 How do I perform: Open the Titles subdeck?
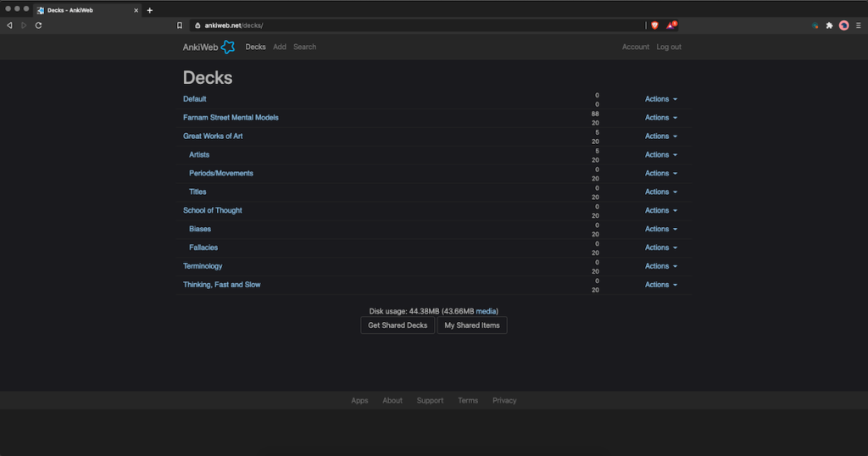[198, 192]
